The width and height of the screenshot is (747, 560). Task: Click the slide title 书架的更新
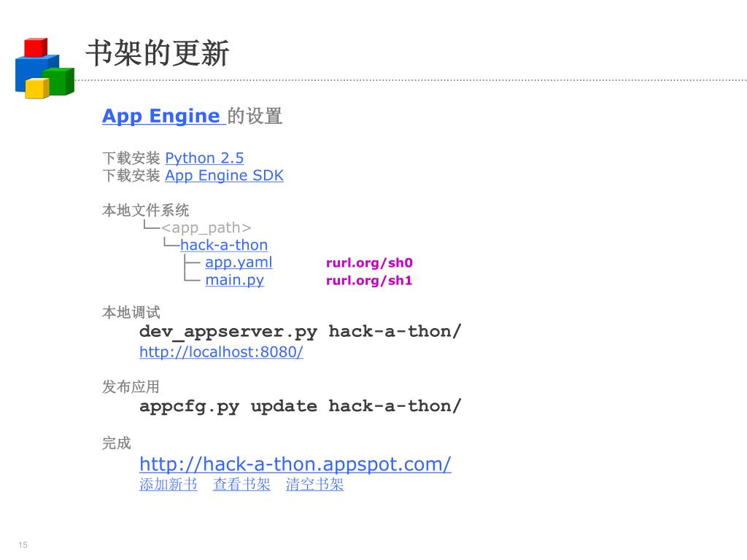click(158, 52)
